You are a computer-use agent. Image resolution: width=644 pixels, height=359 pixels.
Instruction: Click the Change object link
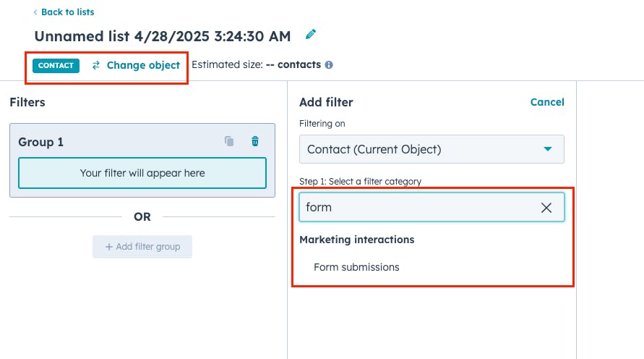[143, 65]
